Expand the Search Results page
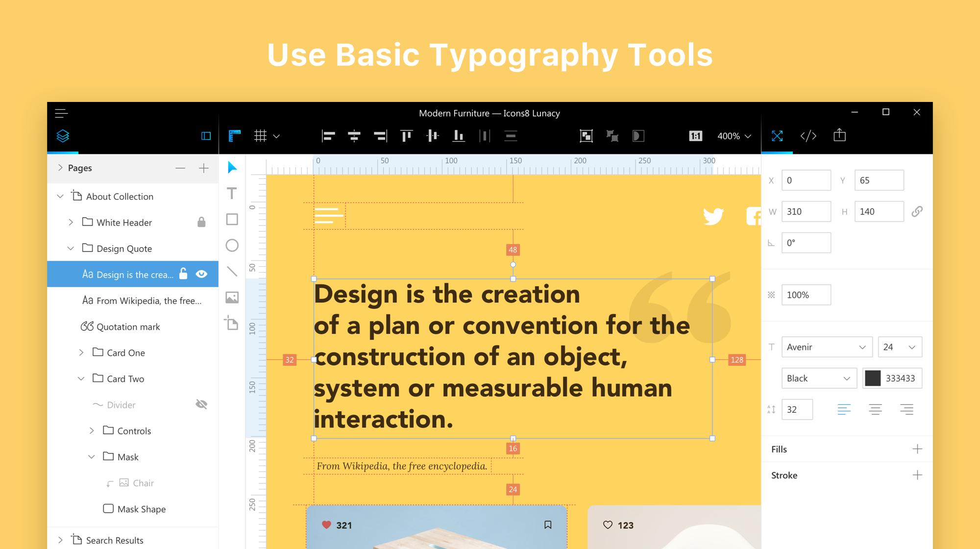This screenshot has height=549, width=980. pos(60,540)
